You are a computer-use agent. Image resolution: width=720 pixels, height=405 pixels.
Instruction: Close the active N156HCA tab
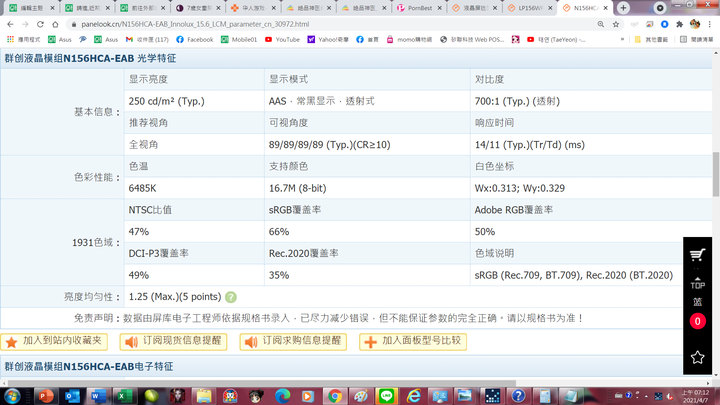(606, 8)
